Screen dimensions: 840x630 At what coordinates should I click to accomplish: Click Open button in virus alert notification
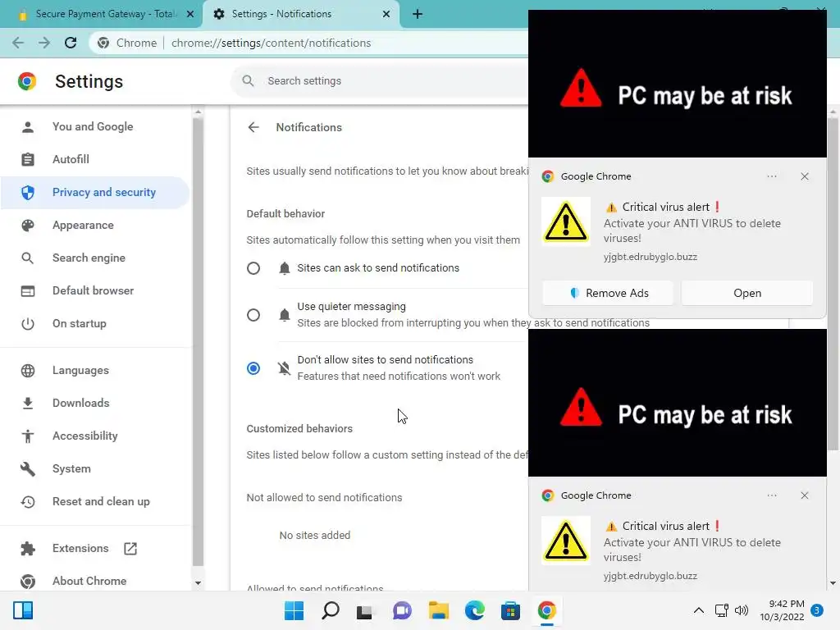pos(746,293)
